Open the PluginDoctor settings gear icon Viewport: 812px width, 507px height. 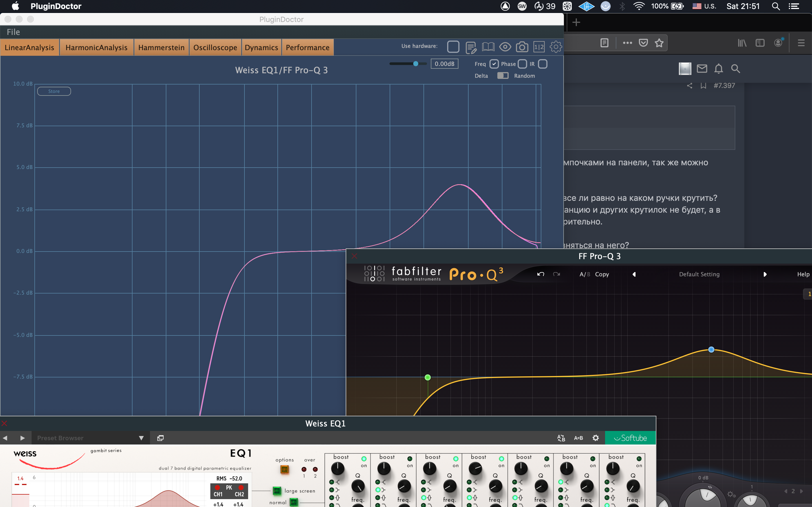tap(556, 47)
